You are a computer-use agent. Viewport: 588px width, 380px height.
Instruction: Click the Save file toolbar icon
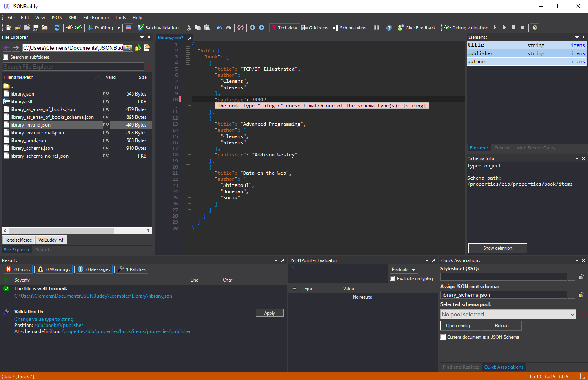pyautogui.click(x=36, y=28)
